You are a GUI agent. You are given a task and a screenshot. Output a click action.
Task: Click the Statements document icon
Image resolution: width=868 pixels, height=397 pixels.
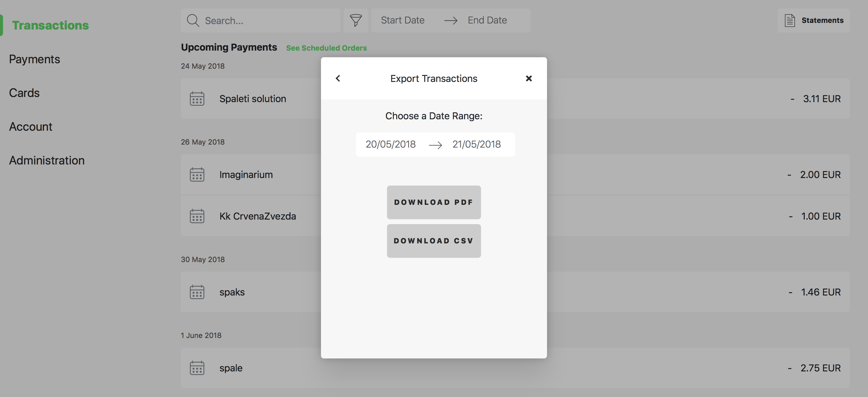(790, 20)
